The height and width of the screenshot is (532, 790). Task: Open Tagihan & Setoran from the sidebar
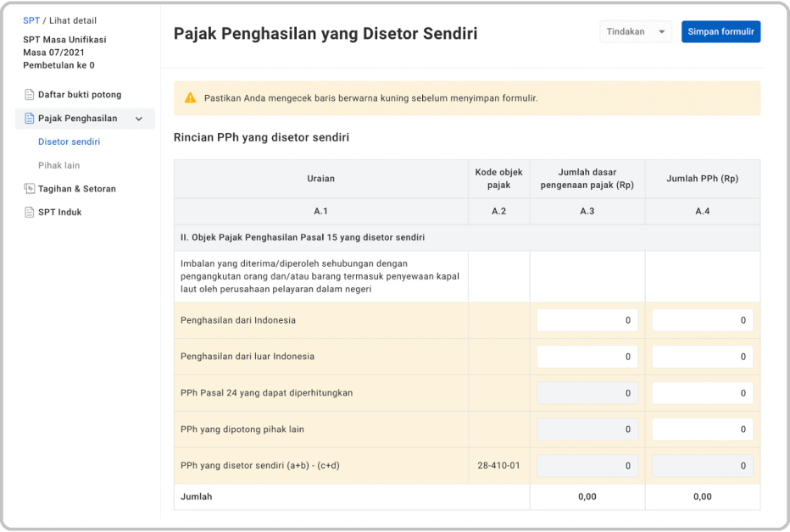click(x=75, y=188)
